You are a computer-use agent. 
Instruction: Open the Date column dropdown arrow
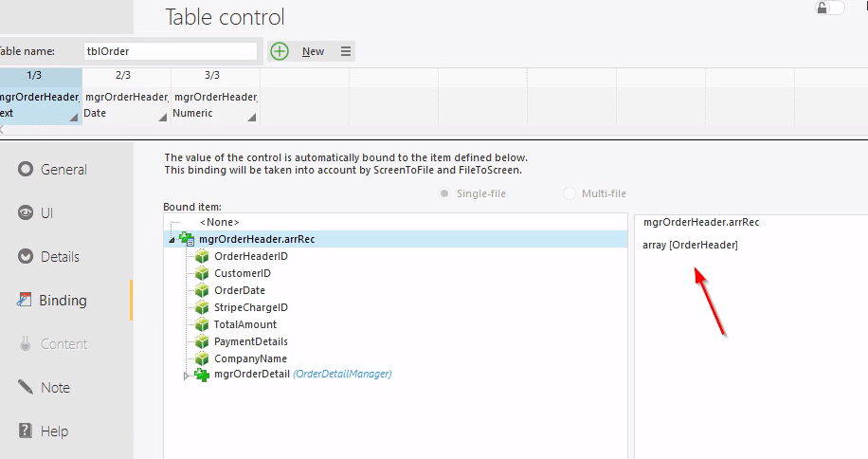pyautogui.click(x=163, y=118)
